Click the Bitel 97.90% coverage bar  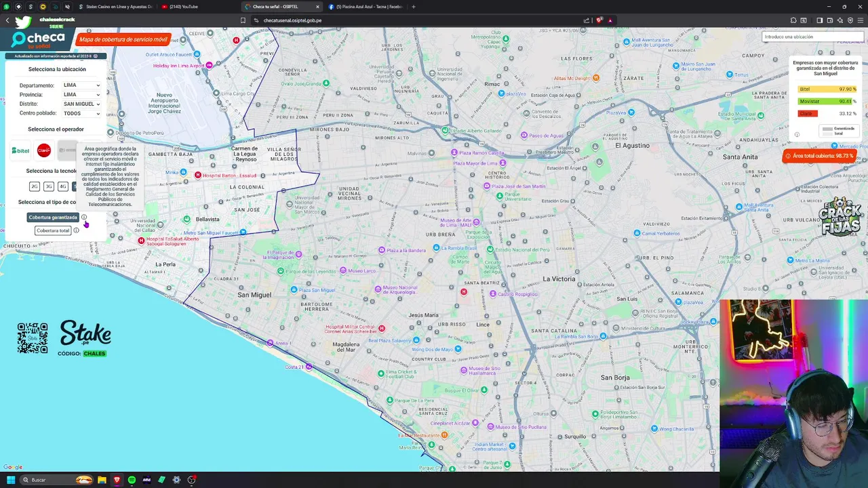tap(827, 89)
